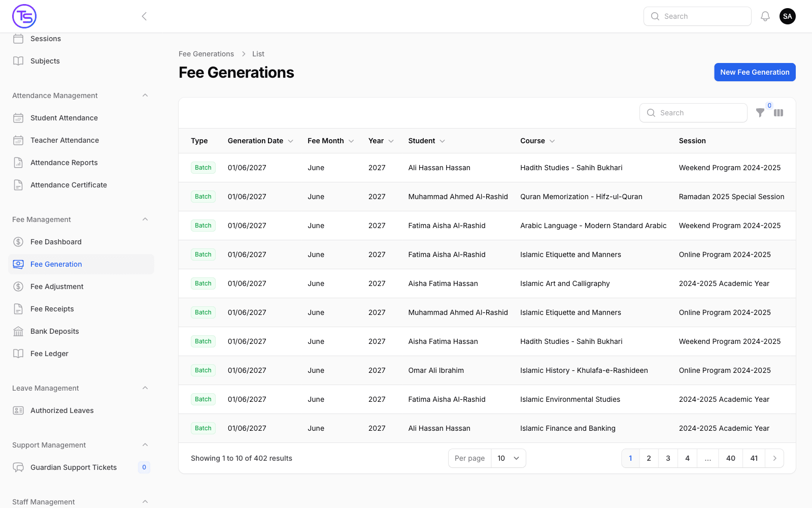Click 'Islamic Art and Calligraphy' course cell

click(x=565, y=283)
